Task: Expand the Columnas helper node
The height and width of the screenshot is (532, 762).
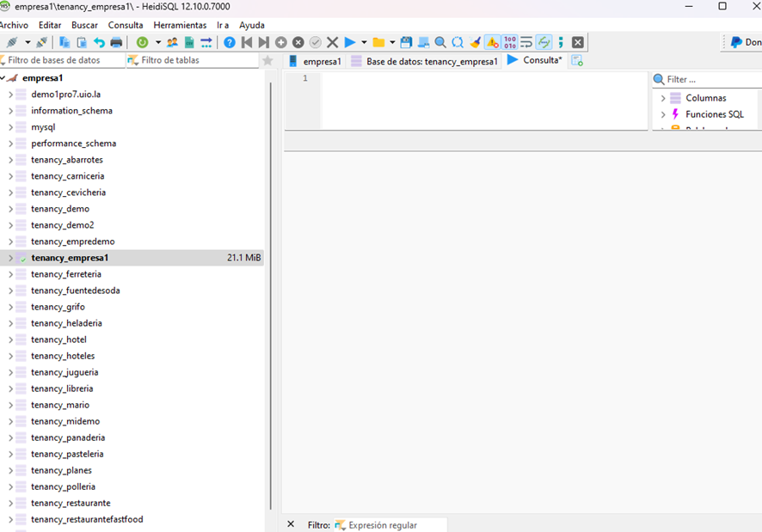Action: point(663,98)
